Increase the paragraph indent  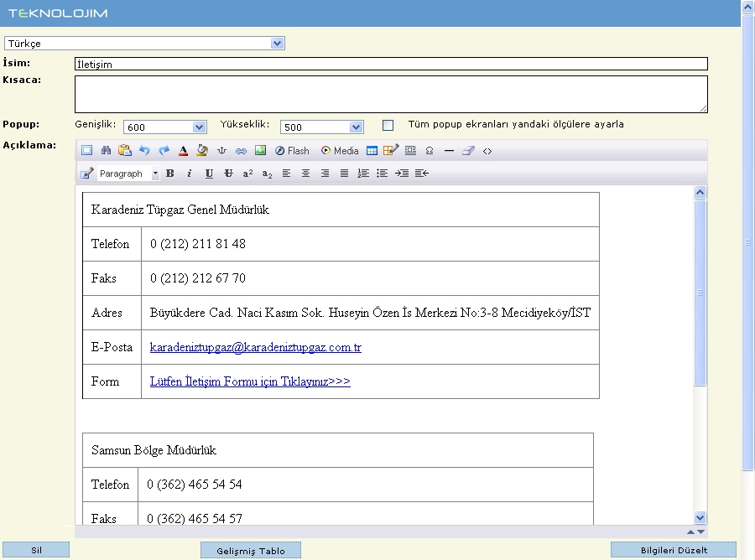pos(402,174)
